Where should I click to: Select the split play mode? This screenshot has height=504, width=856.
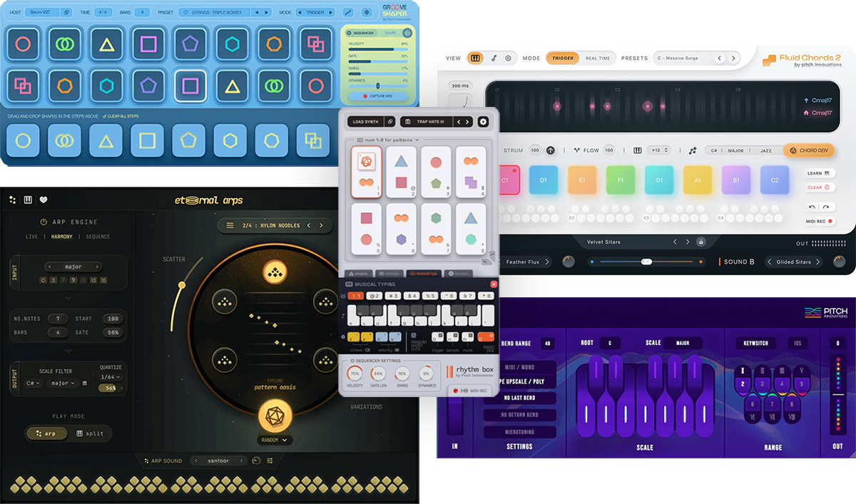click(89, 433)
